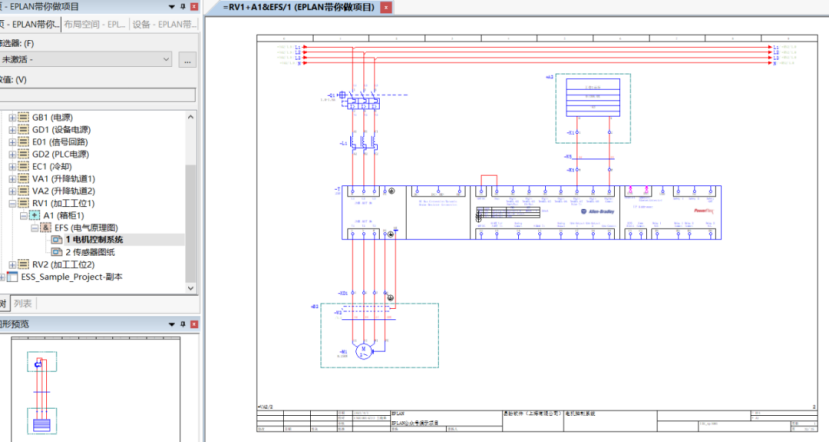Select the RV2 (加工工位2) tree label
The image size is (830, 442).
[64, 264]
